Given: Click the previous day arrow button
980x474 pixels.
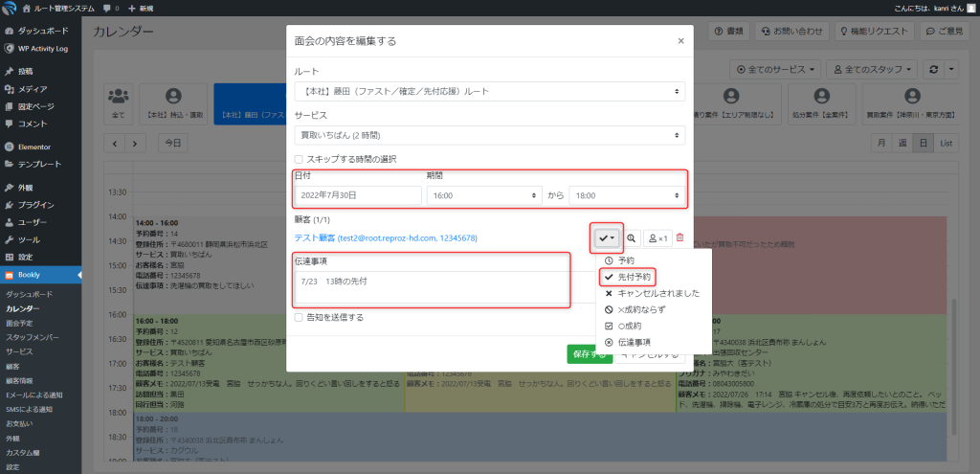Looking at the screenshot, I should pyautogui.click(x=115, y=143).
